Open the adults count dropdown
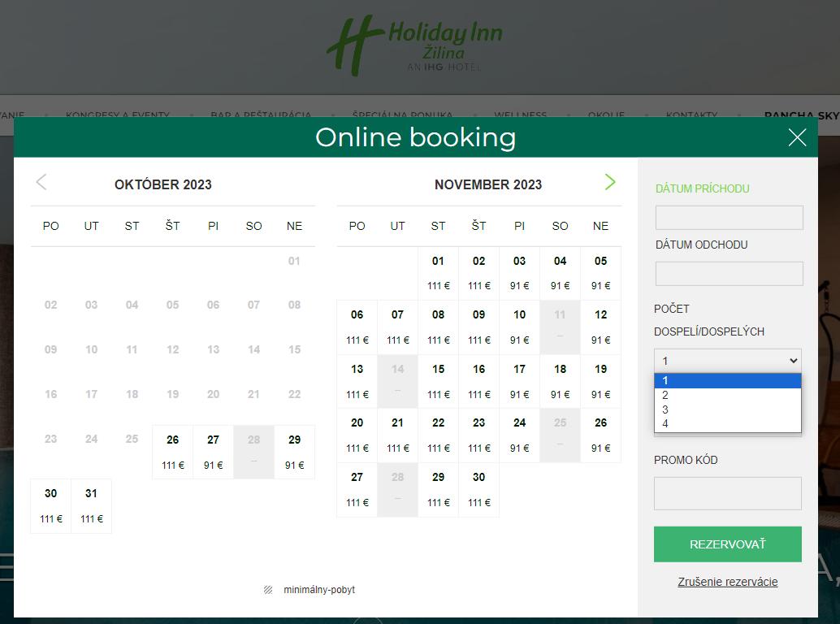The height and width of the screenshot is (624, 840). (727, 361)
